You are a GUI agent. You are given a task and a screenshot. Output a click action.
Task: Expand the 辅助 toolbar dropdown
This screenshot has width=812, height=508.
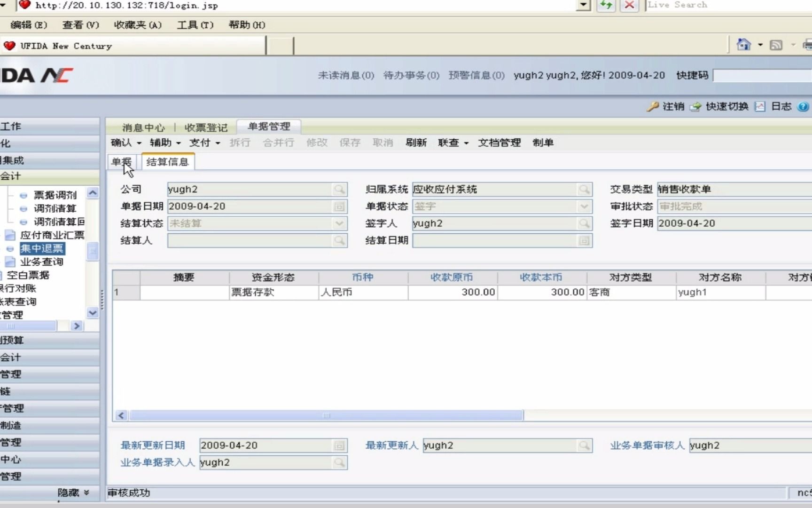tap(179, 143)
